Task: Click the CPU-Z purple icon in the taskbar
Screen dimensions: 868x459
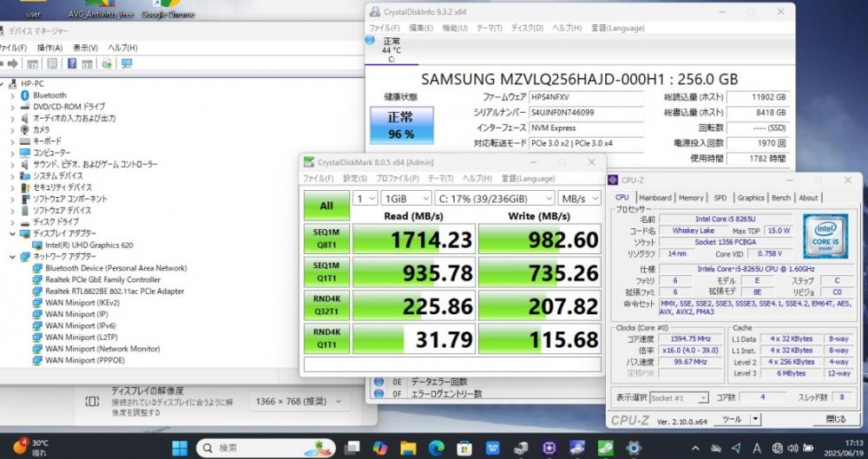Action: pos(549,448)
